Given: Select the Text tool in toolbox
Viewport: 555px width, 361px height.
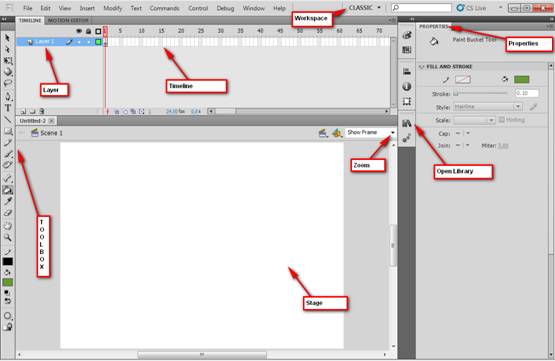Looking at the screenshot, I should pyautogui.click(x=8, y=108).
